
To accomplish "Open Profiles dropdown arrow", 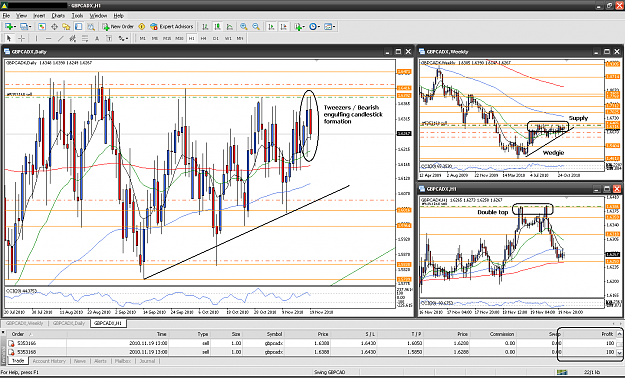I will (31, 27).
